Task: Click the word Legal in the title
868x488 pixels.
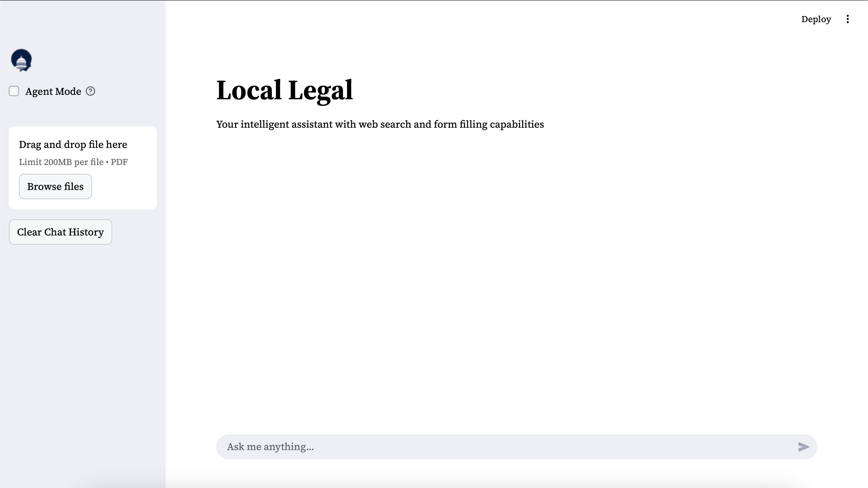Action: [x=320, y=90]
